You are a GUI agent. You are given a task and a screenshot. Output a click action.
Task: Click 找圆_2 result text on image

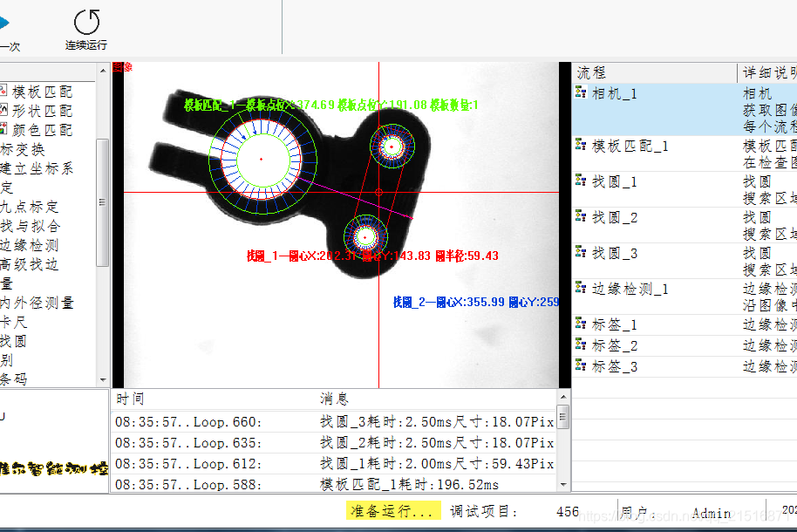pyautogui.click(x=476, y=302)
